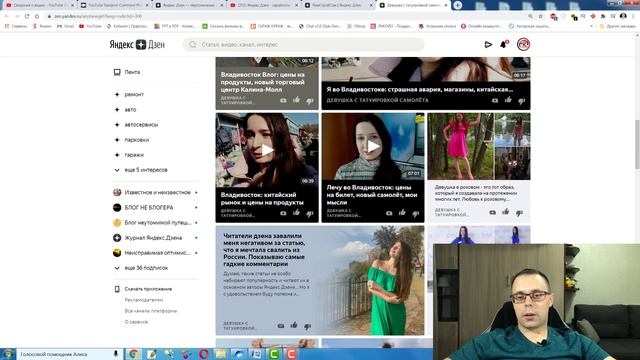Click the page vertical scrollbar thumb
Screen dimensions: 640x360
pyautogui.click(x=637, y=144)
